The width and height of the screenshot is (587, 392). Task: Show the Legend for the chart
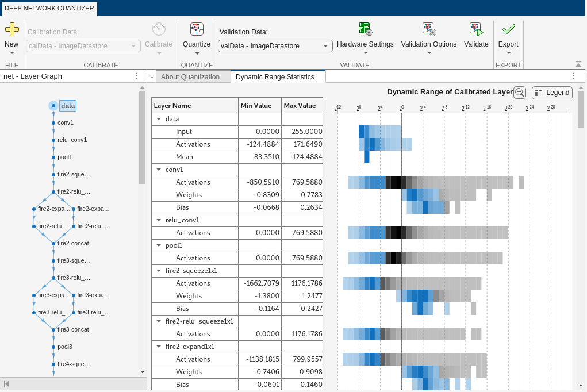tap(552, 93)
